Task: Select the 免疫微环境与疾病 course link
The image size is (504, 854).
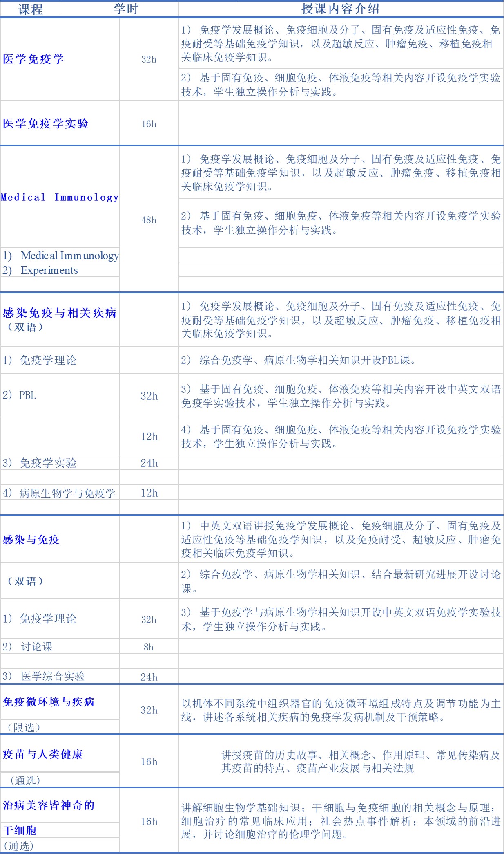Action: point(49,702)
